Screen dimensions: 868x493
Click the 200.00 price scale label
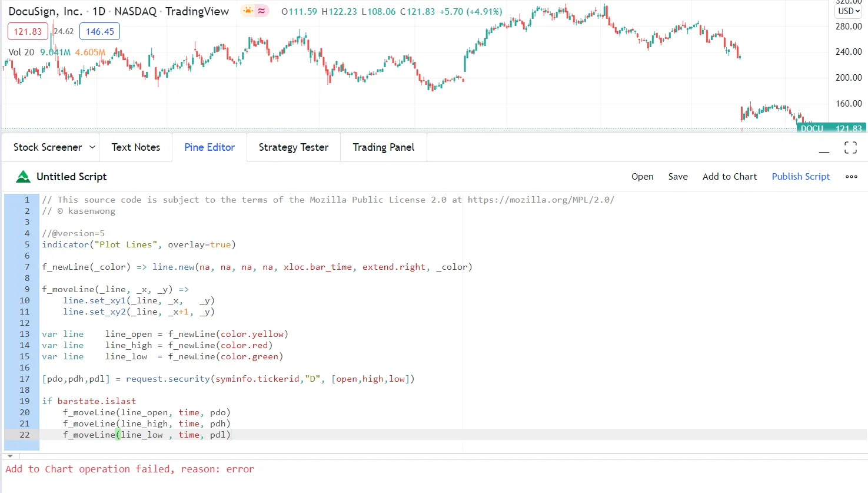(849, 78)
